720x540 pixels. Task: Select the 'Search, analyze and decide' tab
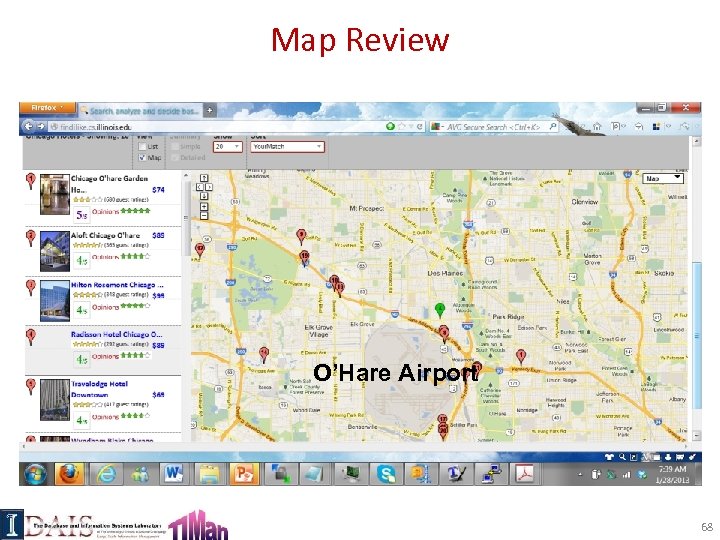(x=141, y=111)
